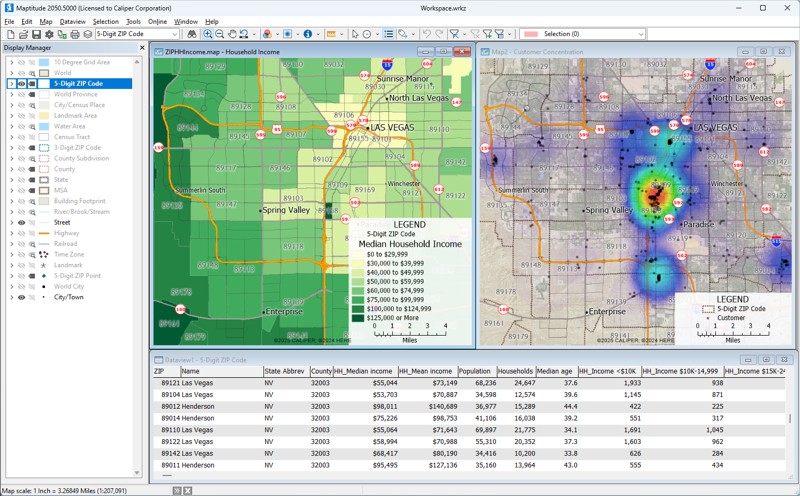The height and width of the screenshot is (496, 800).
Task: Open the File menu
Action: [9, 21]
